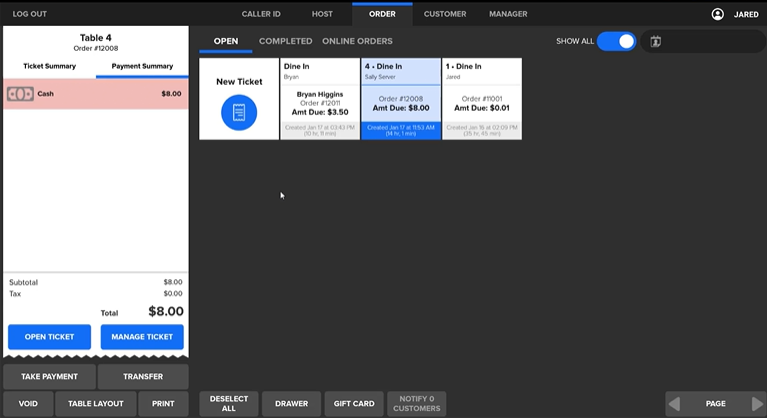Click the Tax $0.00 value
The width and height of the screenshot is (767, 418).
pyautogui.click(x=173, y=293)
